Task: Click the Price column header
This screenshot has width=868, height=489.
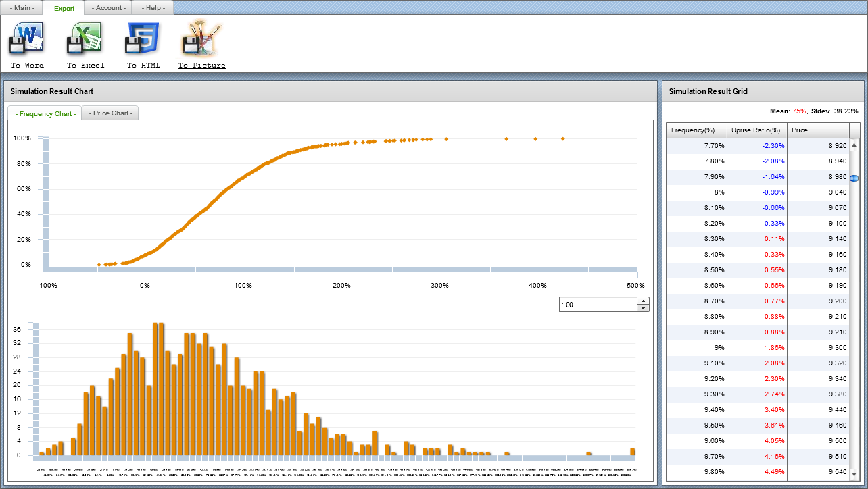Action: coord(817,130)
